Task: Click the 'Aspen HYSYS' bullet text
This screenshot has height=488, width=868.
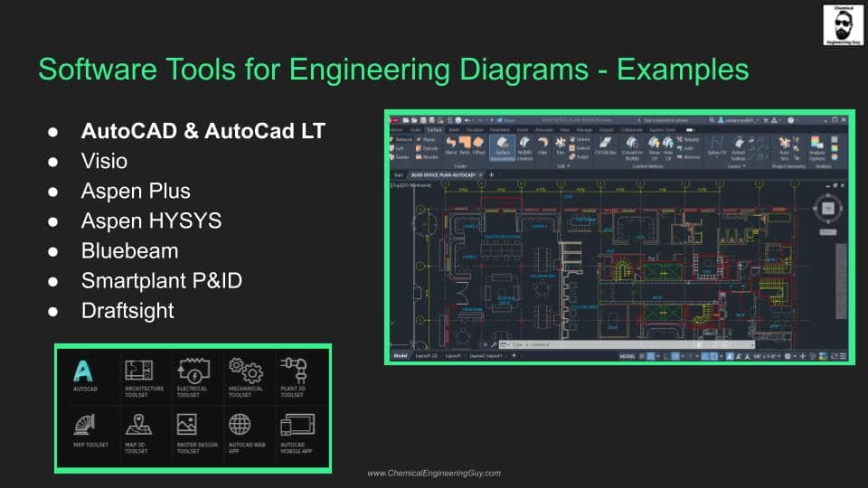Action: 151,221
